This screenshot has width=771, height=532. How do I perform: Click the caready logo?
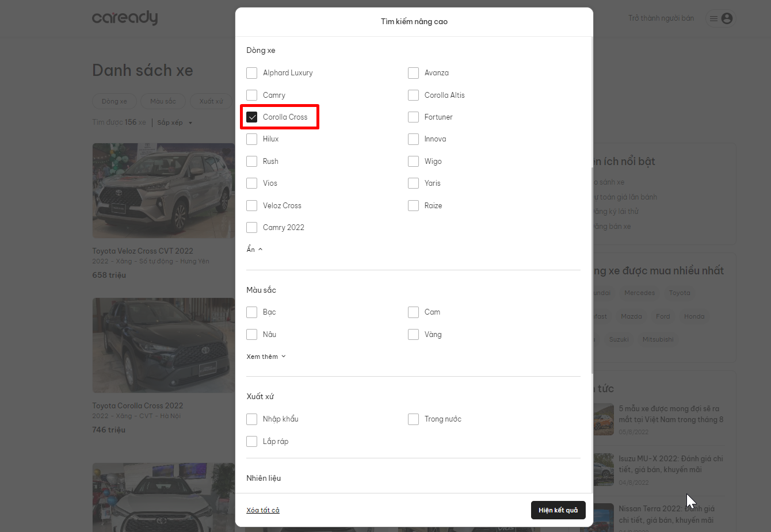pyautogui.click(x=125, y=18)
